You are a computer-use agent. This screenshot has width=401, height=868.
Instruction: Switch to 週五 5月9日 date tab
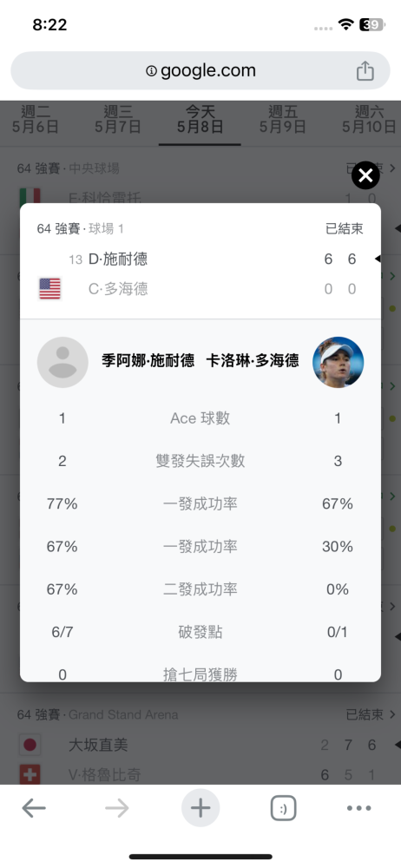pyautogui.click(x=282, y=120)
